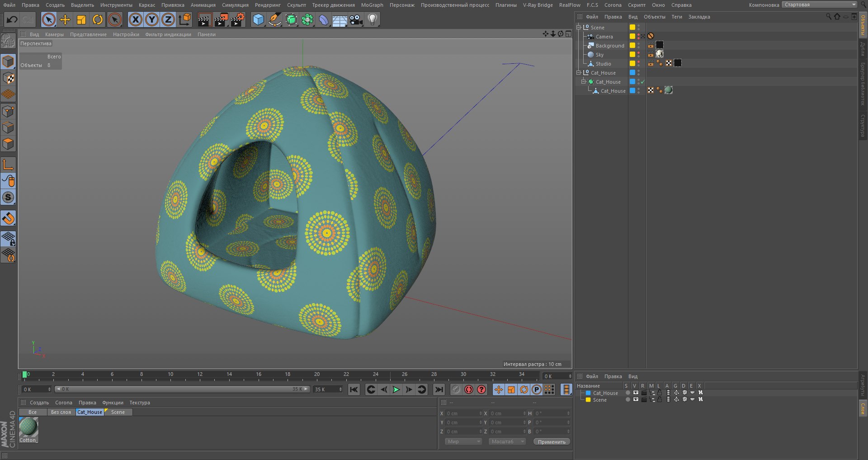868x460 pixels.
Task: Add a Cube primitive object
Action: (x=258, y=19)
